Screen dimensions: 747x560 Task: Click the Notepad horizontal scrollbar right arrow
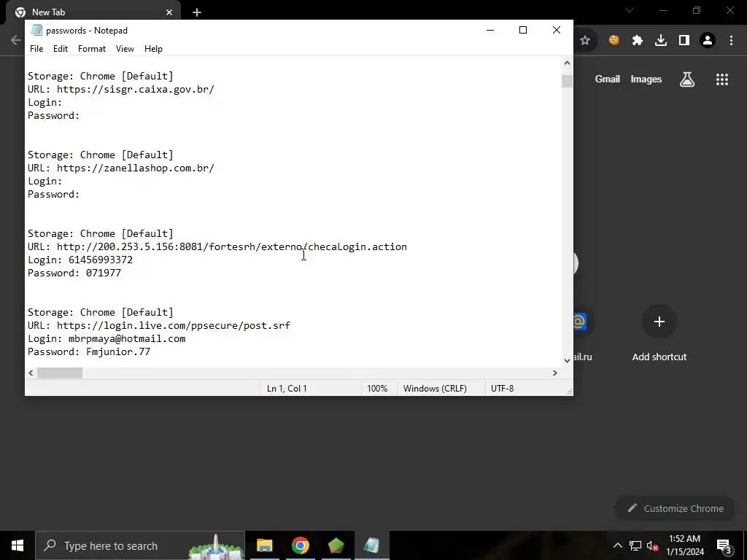coord(554,373)
